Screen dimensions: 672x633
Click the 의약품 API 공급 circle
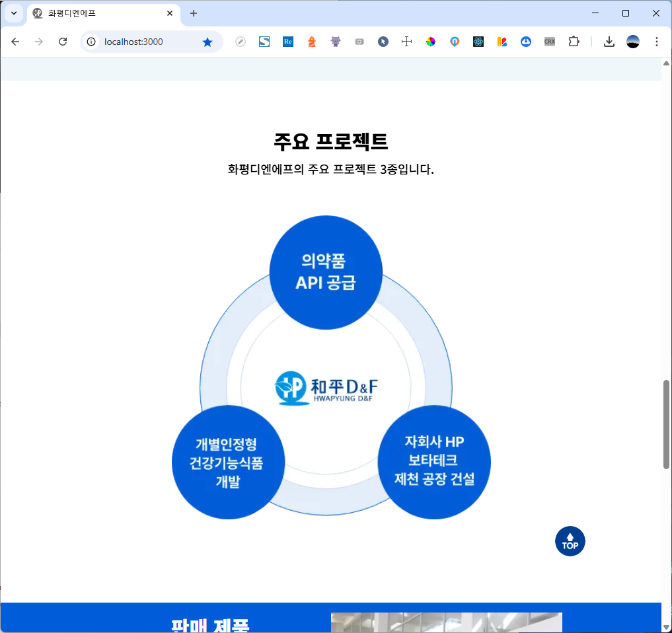click(326, 272)
